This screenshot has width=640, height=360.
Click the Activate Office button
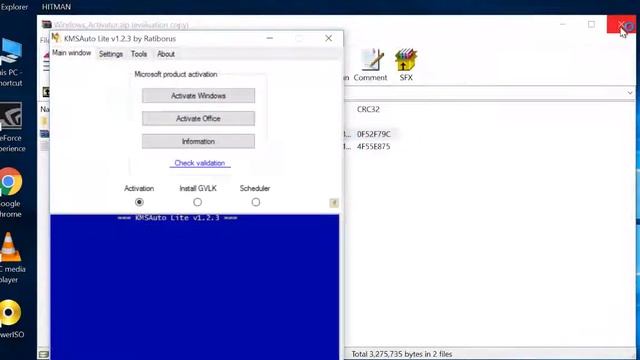198,118
